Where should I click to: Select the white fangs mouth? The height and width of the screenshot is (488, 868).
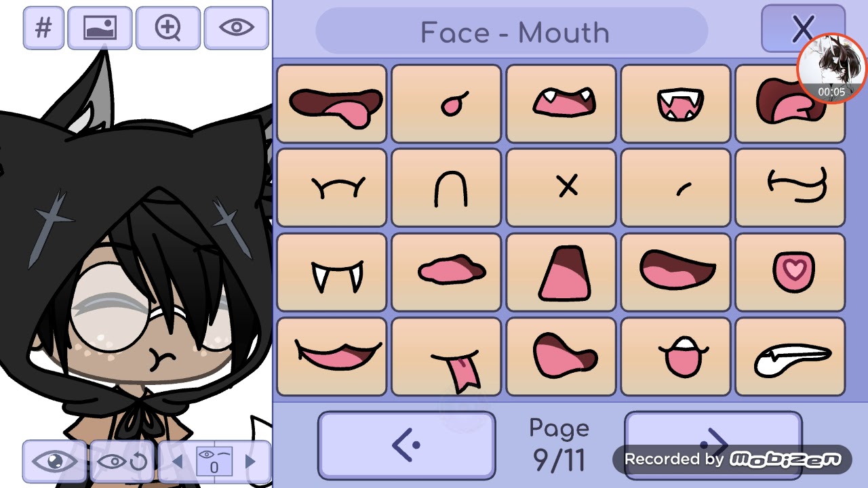click(332, 272)
